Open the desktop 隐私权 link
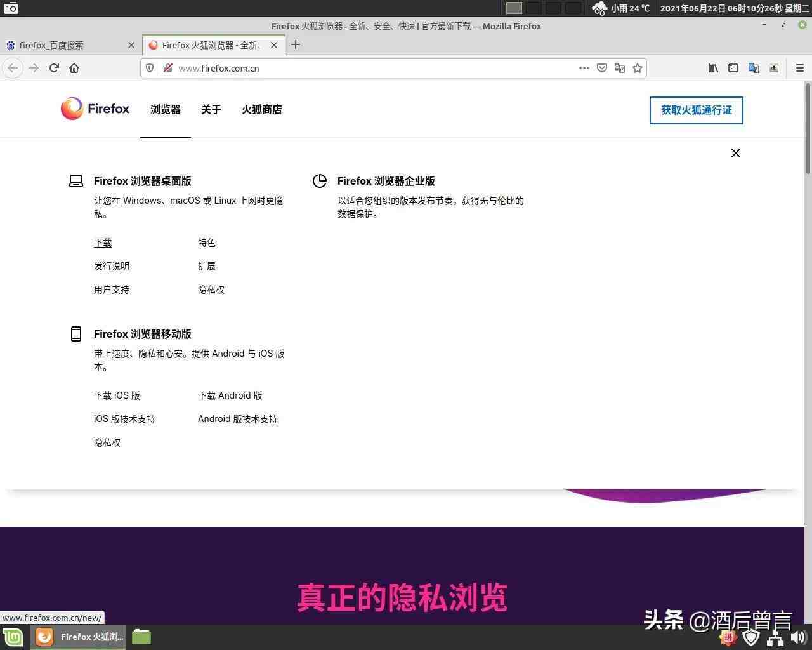This screenshot has width=812, height=650. coord(211,289)
